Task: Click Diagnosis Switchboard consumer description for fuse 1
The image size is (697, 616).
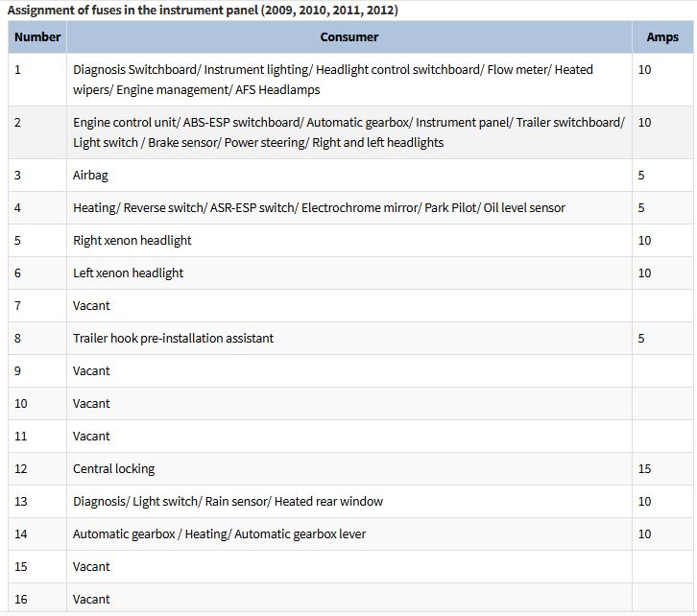Action: [x=333, y=80]
